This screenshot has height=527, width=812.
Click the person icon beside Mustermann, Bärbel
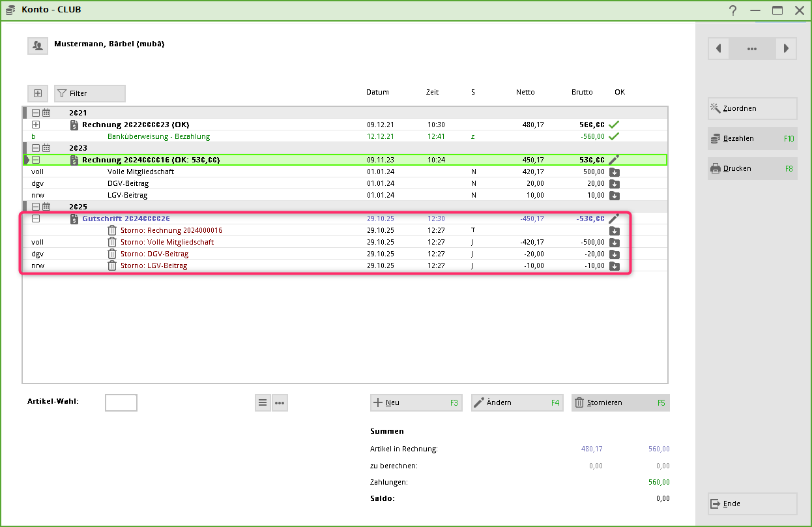pyautogui.click(x=37, y=46)
